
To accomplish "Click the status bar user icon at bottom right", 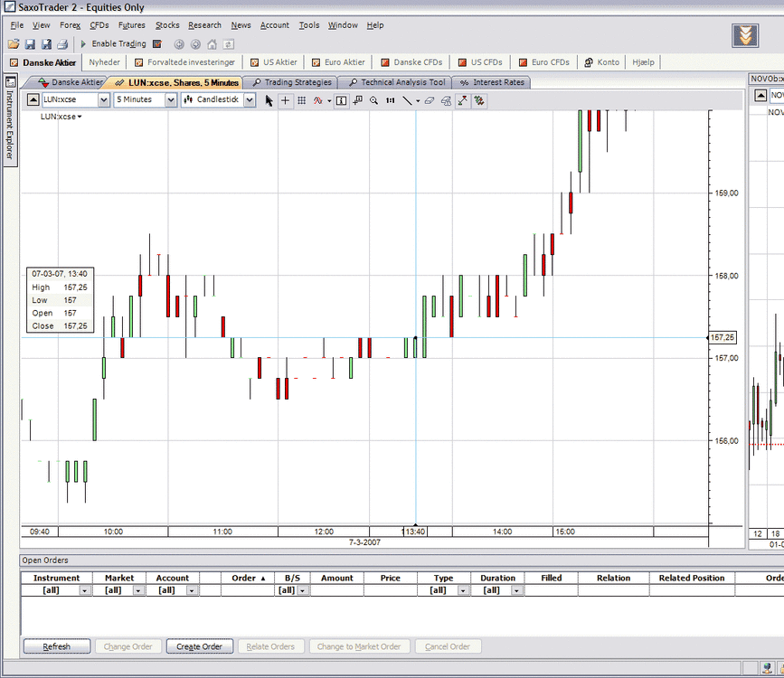I will 767,668.
